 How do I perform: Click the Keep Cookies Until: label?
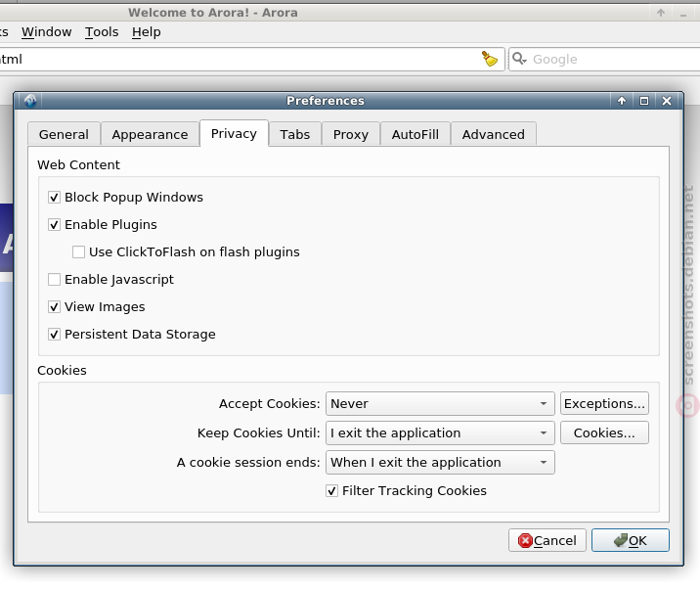tap(259, 432)
